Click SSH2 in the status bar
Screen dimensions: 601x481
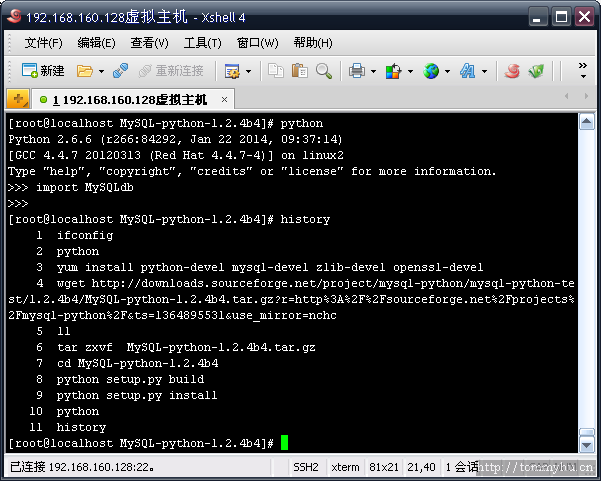click(x=305, y=467)
